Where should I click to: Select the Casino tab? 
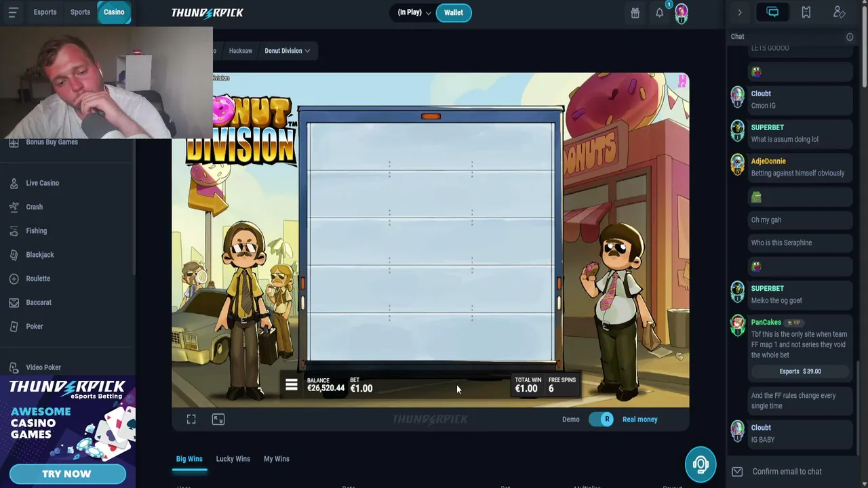(x=114, y=12)
